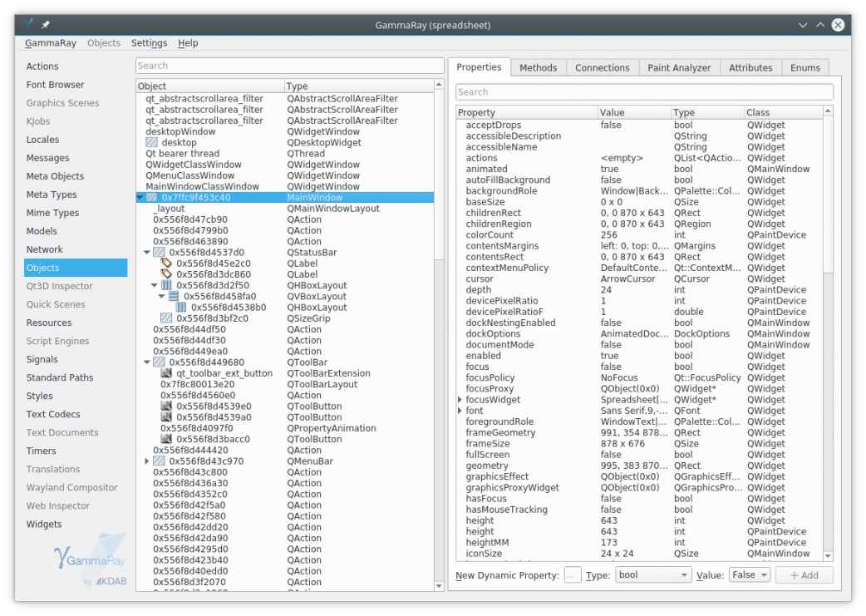Click the qt_toolbar_ext_button icon

pyautogui.click(x=166, y=374)
